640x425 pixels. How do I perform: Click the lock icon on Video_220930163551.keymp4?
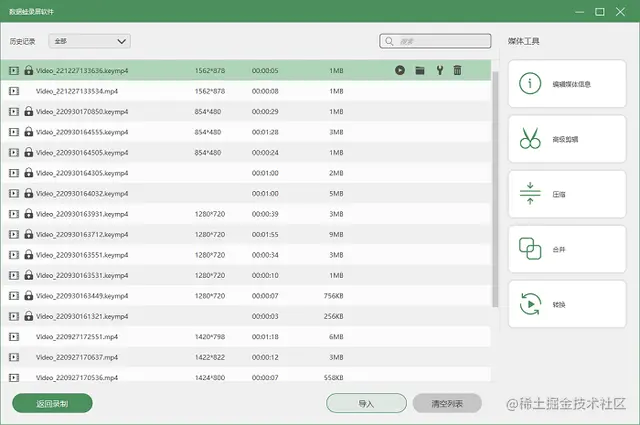point(29,254)
